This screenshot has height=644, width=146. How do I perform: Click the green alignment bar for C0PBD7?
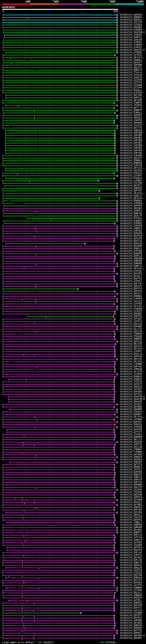[51, 181]
